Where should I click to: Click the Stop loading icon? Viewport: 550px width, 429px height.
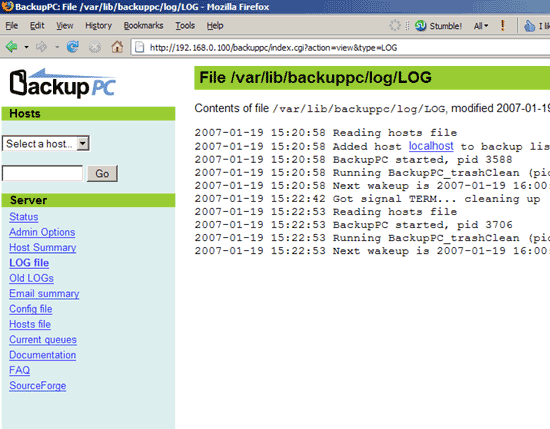(x=95, y=47)
